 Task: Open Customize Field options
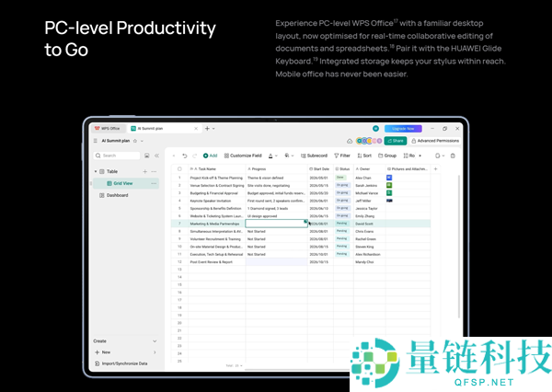click(x=243, y=156)
